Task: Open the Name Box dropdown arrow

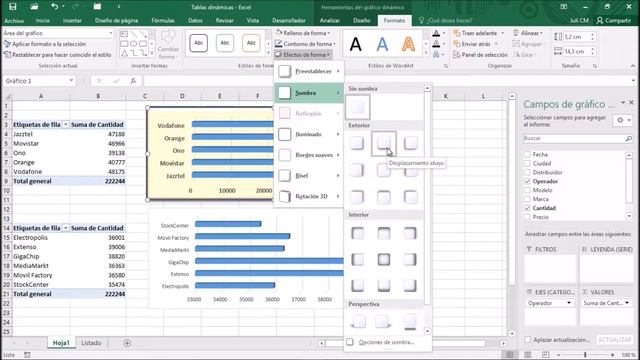Action: coord(71,81)
